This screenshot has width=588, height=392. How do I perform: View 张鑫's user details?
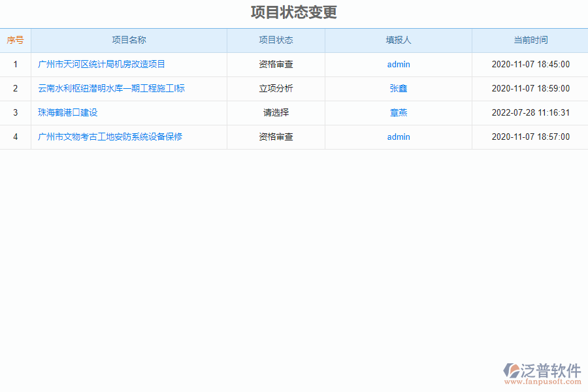coord(399,88)
